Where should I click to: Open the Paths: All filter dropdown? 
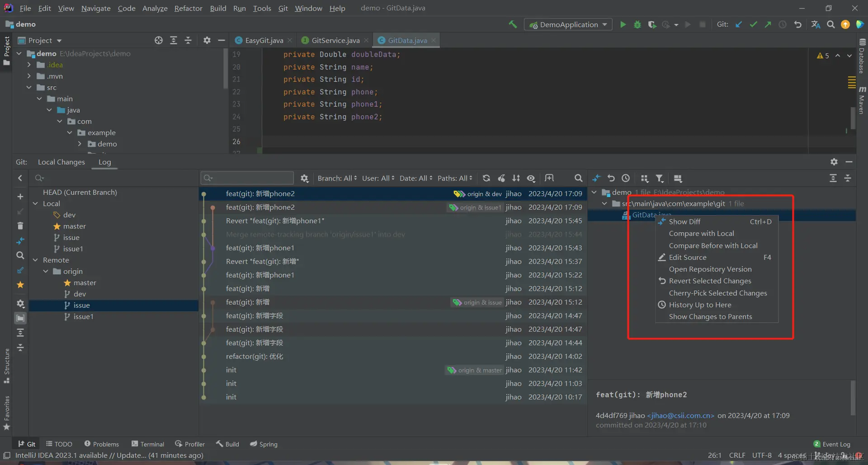pos(455,178)
